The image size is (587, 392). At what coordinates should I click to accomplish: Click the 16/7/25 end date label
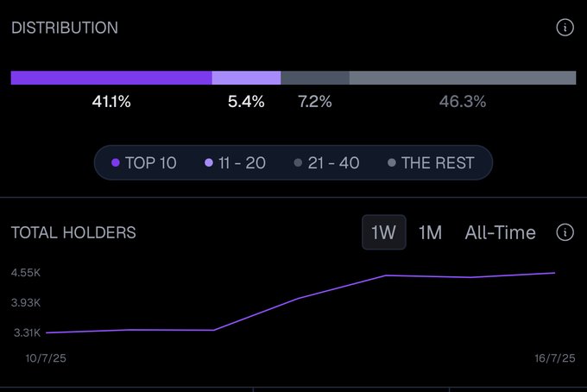pyautogui.click(x=553, y=356)
